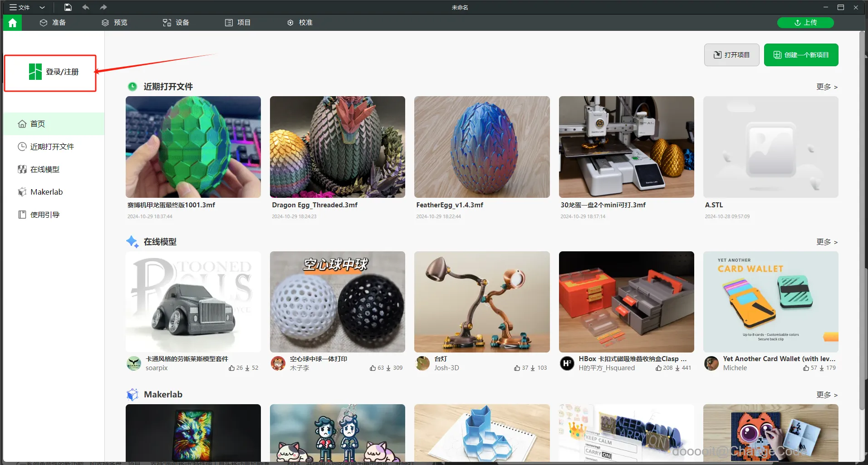The image size is (868, 465).
Task: Click Josh-3D author avatar
Action: [x=422, y=363]
